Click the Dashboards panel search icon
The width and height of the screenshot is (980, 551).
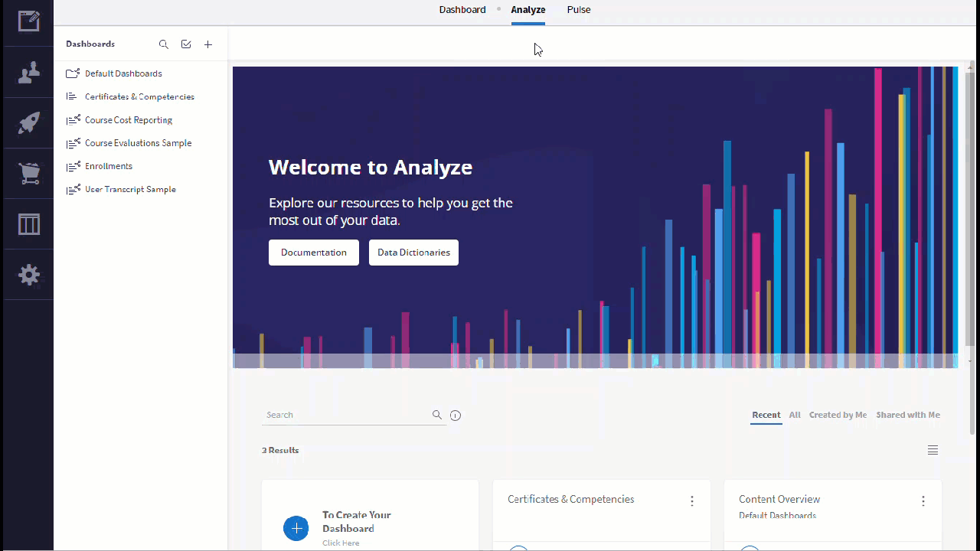pyautogui.click(x=163, y=44)
